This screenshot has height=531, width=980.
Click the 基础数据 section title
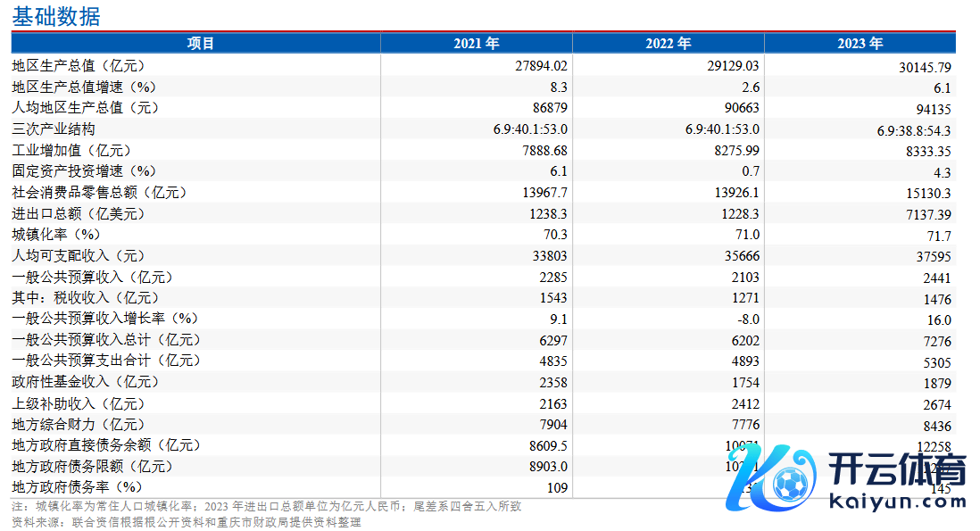pyautogui.click(x=56, y=16)
